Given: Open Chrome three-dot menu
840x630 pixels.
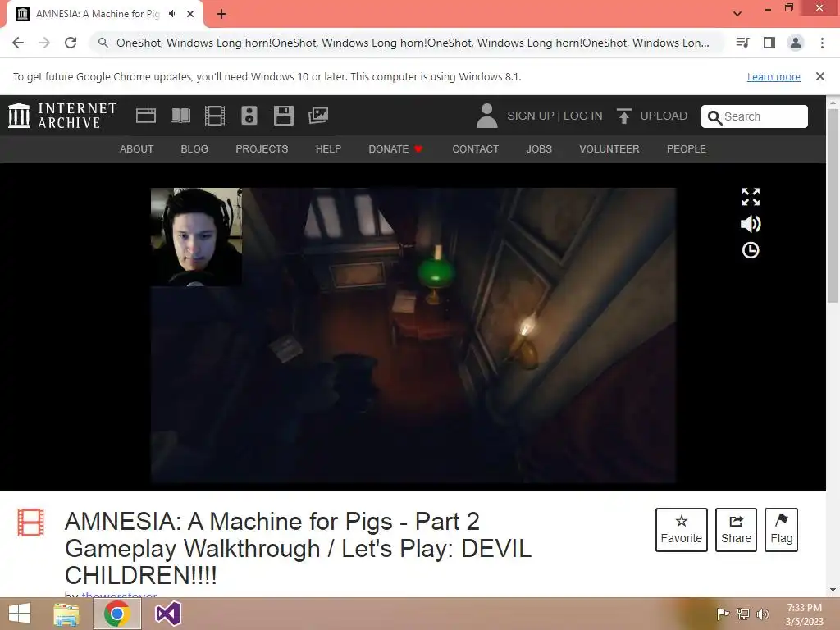Looking at the screenshot, I should click(822, 43).
